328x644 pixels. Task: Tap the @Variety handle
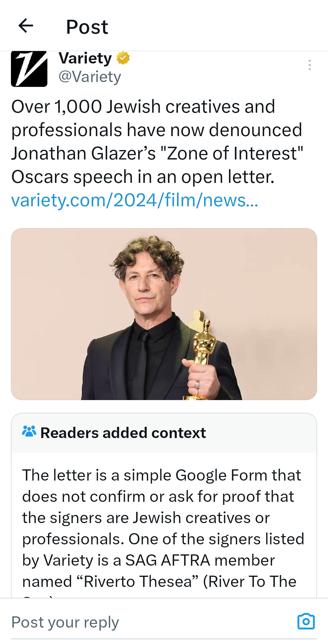coord(90,77)
